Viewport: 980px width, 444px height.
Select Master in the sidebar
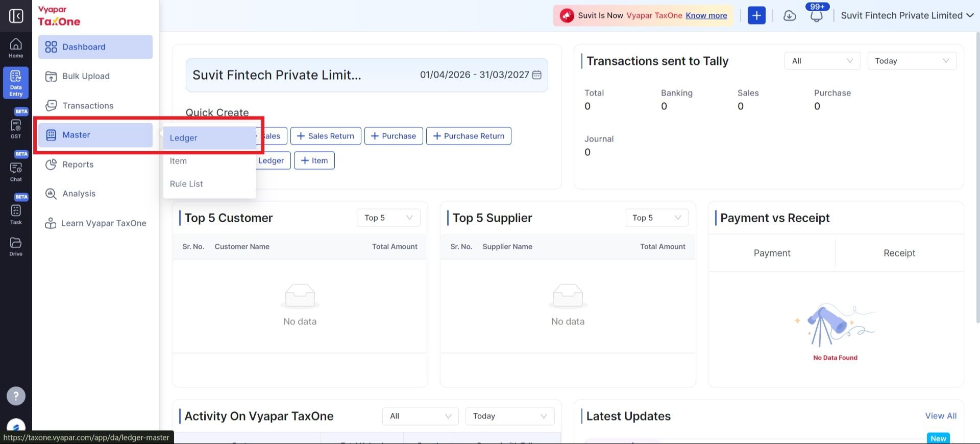click(x=95, y=135)
